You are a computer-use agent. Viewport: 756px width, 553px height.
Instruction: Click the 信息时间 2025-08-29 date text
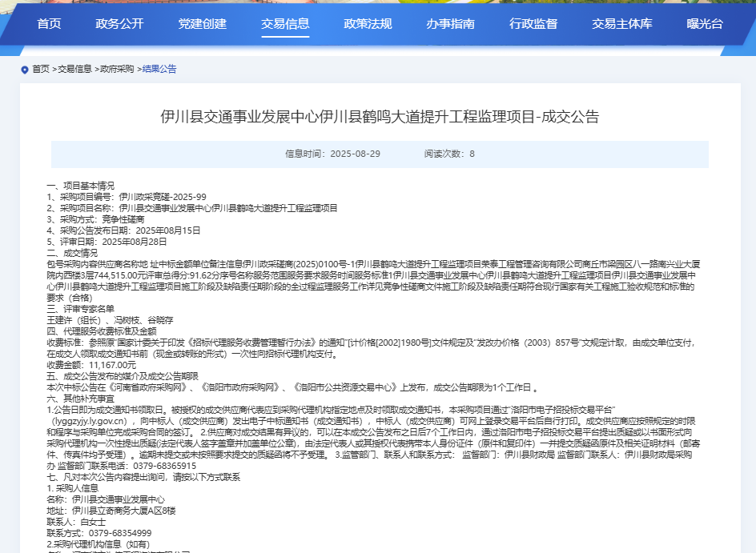(332, 154)
